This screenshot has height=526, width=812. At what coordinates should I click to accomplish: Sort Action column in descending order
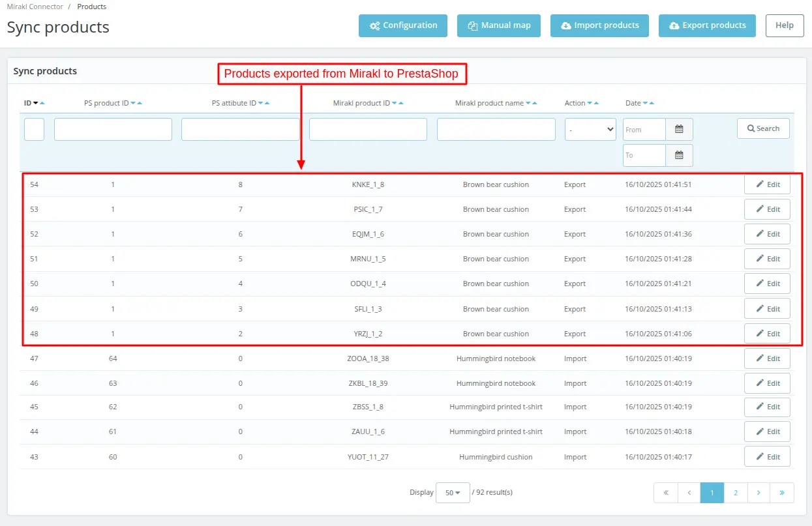590,104
